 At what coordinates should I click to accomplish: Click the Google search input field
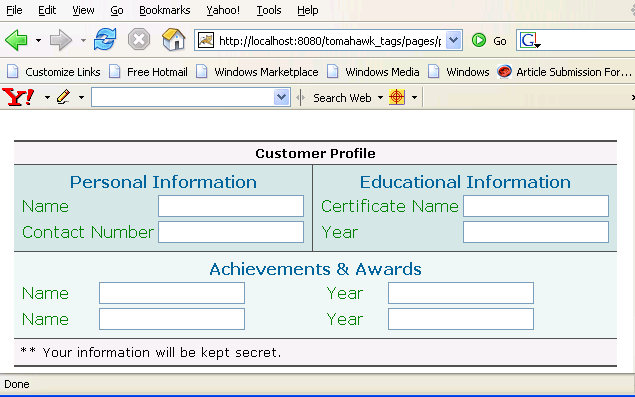(588, 40)
